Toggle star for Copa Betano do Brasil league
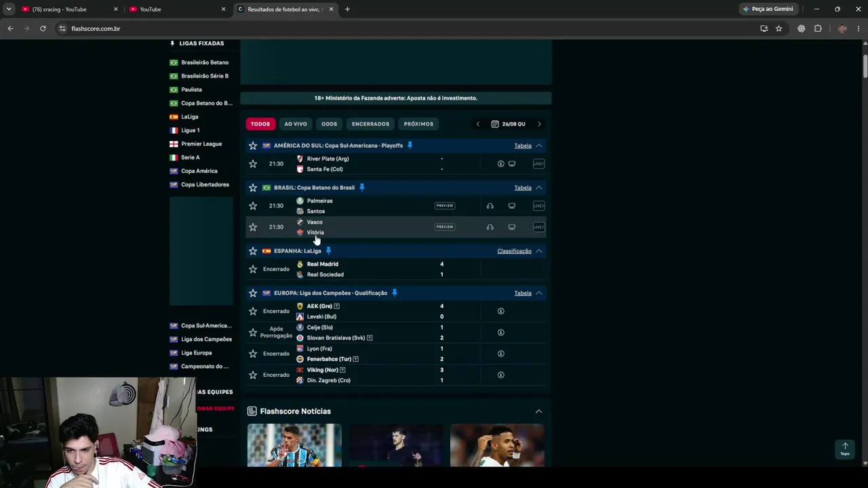868x488 pixels. [253, 188]
